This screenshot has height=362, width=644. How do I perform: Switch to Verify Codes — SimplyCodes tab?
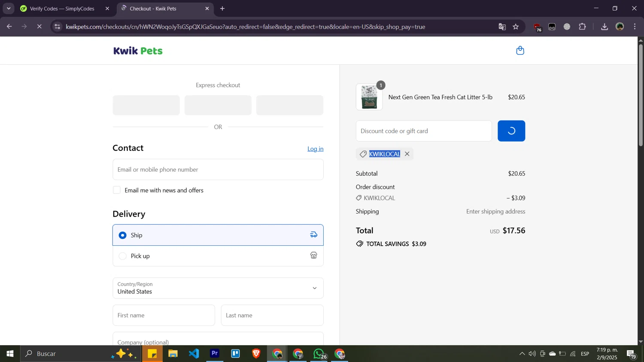62,9
